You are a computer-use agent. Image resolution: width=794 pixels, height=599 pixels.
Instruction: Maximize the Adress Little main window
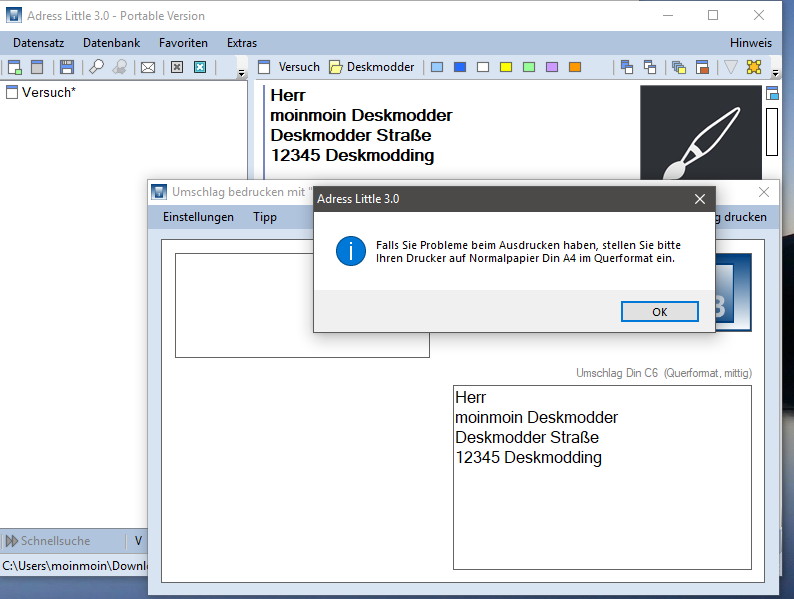[712, 15]
